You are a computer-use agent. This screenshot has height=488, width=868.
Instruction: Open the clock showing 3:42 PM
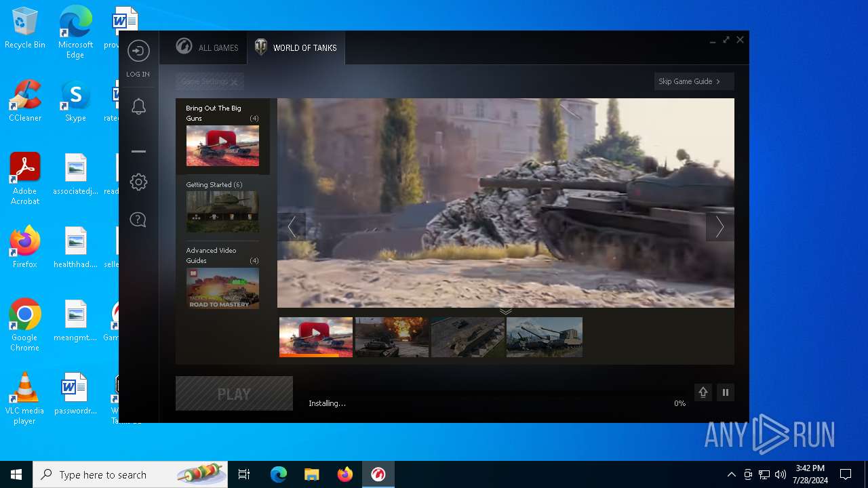[x=810, y=474]
